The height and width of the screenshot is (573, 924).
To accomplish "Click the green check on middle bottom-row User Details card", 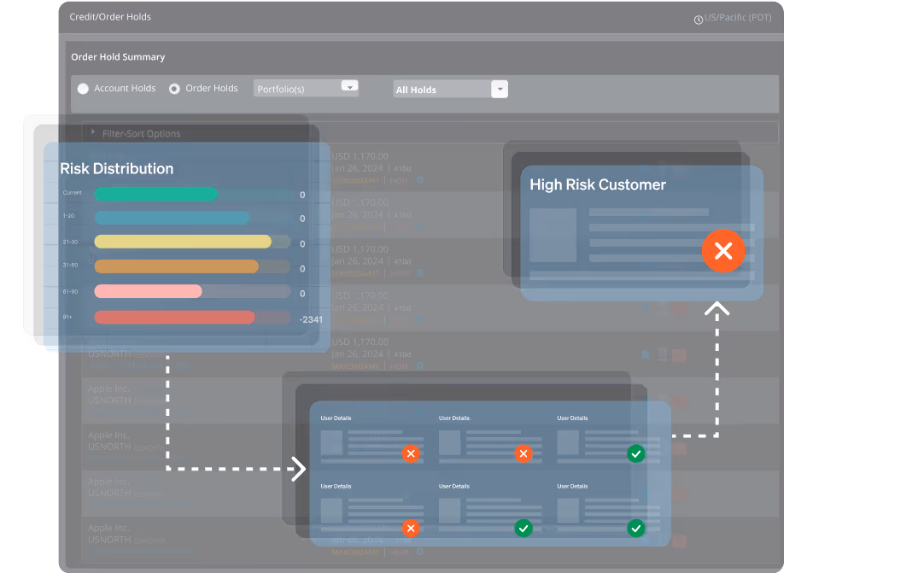I will tap(523, 529).
